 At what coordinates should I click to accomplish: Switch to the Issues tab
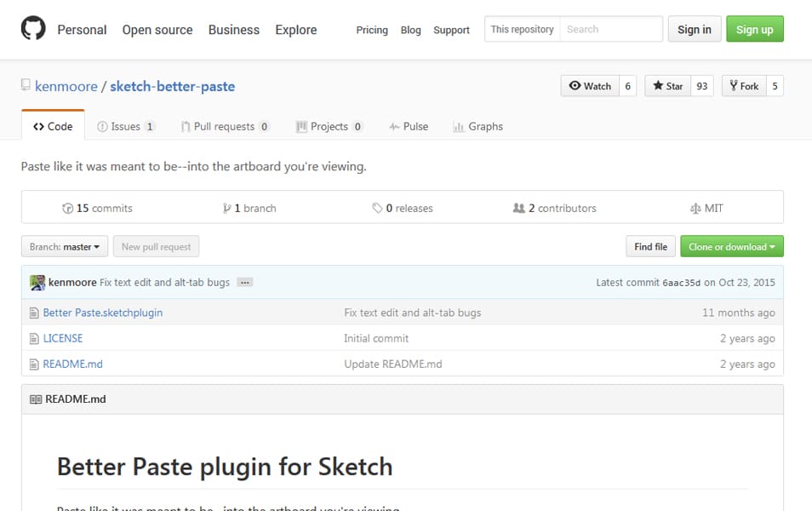point(126,126)
